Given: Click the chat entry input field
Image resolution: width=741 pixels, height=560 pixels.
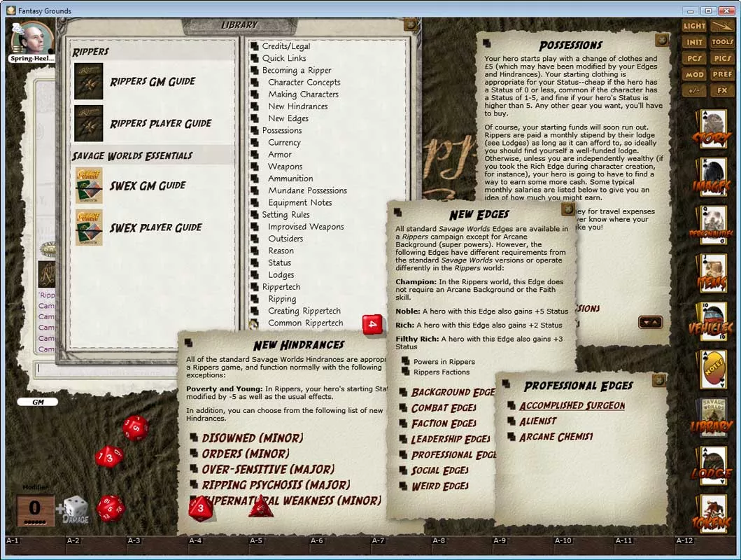Looking at the screenshot, I should [x=106, y=370].
